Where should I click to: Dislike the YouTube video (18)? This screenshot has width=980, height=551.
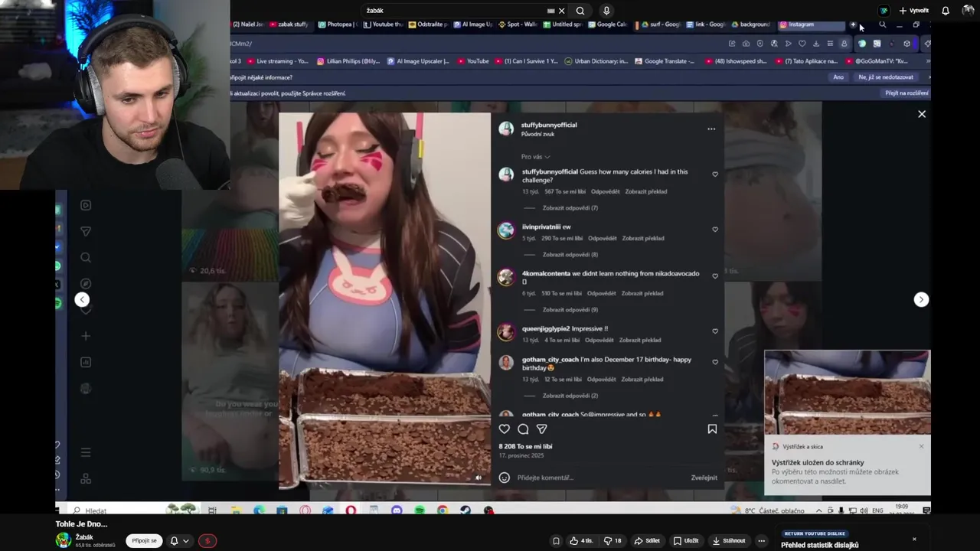point(612,541)
